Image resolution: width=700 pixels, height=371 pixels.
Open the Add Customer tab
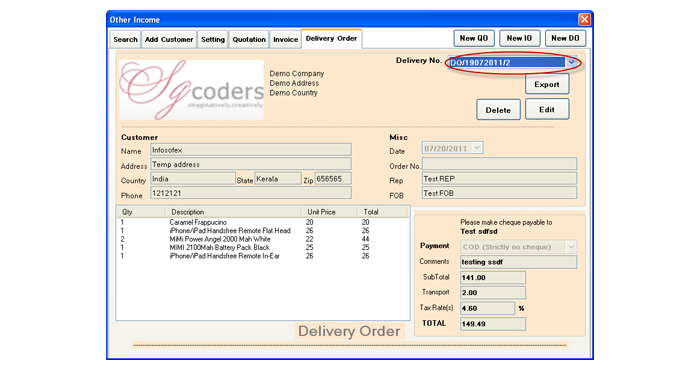point(169,39)
